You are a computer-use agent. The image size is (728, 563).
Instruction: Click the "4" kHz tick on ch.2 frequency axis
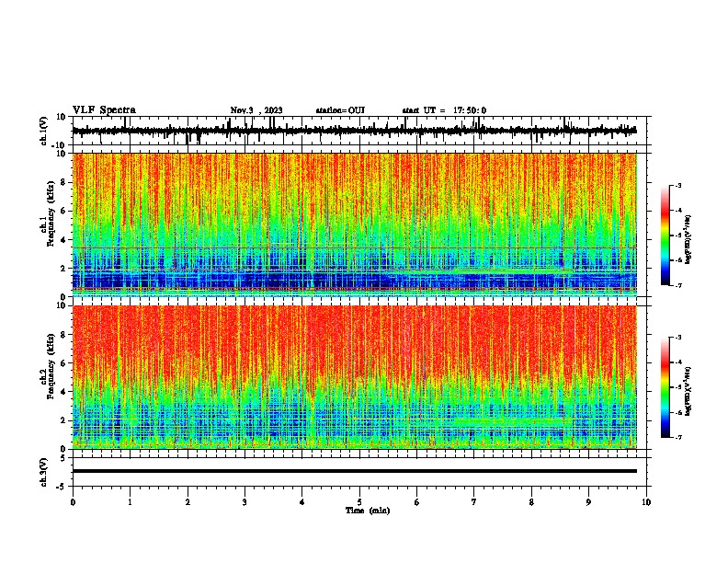click(x=63, y=392)
